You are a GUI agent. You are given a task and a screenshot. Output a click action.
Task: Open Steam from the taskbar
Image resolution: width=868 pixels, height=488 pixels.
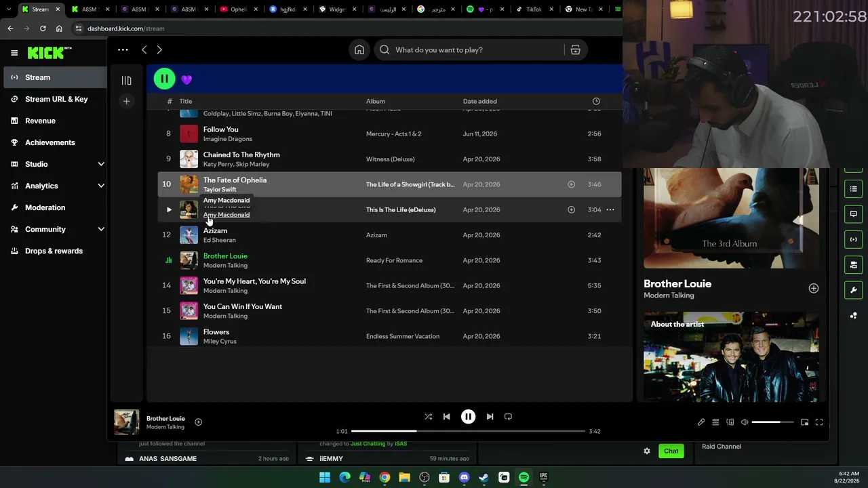(x=484, y=477)
